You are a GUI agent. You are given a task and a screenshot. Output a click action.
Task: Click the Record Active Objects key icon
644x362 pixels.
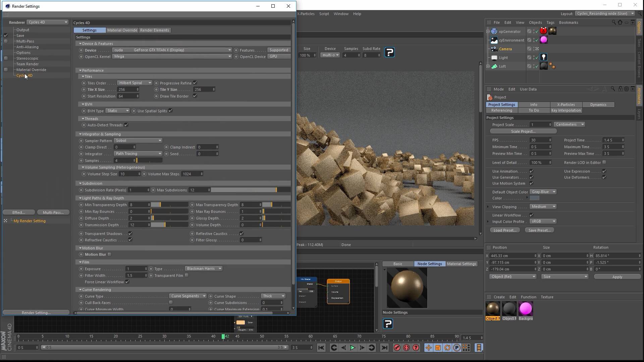[397, 348]
